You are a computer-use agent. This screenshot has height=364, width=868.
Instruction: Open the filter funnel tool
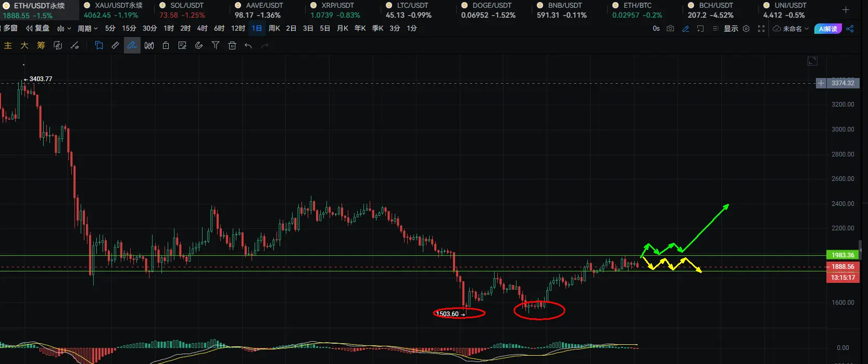click(216, 46)
